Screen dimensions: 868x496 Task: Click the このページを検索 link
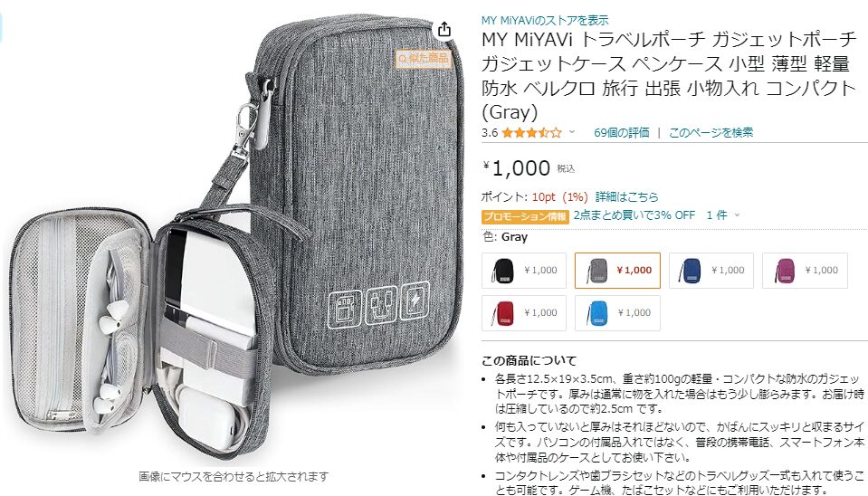(x=711, y=133)
